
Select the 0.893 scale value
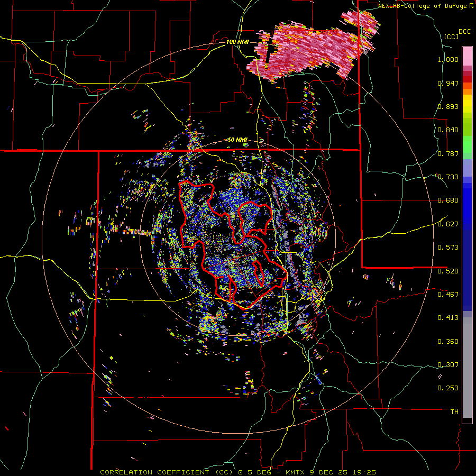click(448, 106)
